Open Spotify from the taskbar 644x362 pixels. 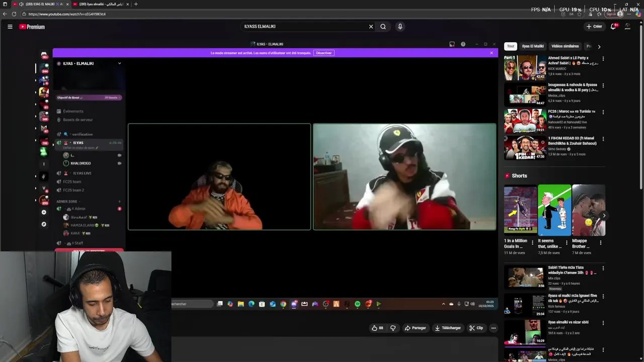click(357, 304)
